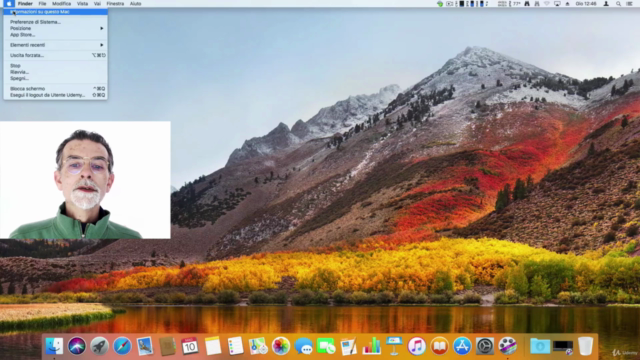The height and width of the screenshot is (360, 640).
Task: Click the presenter webcam video overlay
Action: tap(85, 180)
